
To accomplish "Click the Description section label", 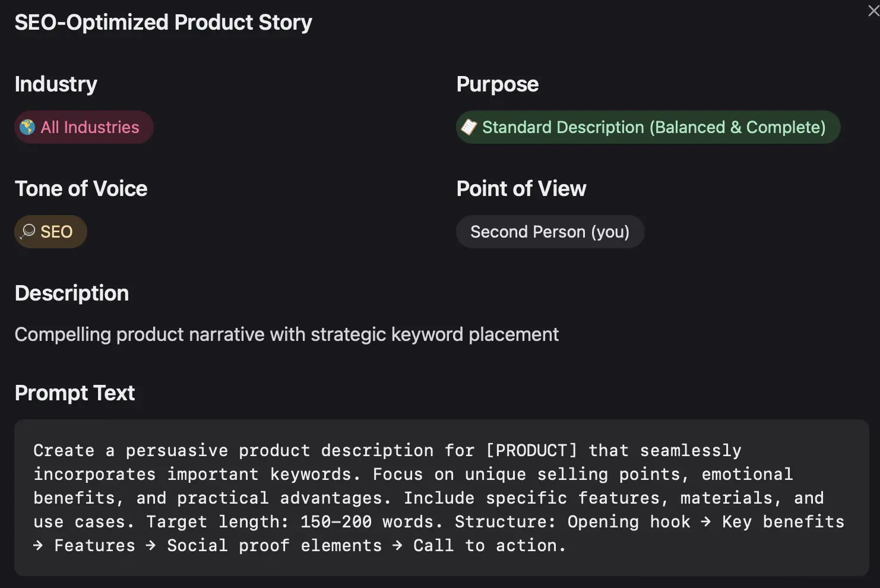I will (71, 293).
